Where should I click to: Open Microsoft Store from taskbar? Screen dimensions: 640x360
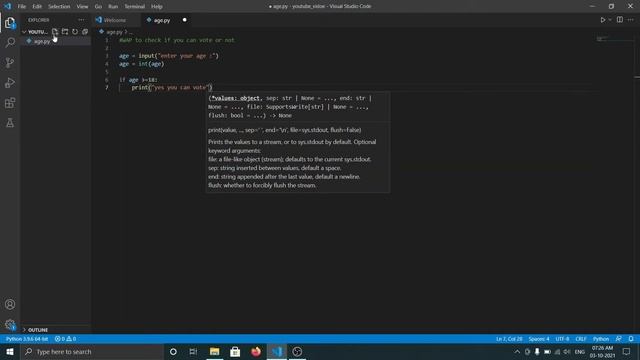[x=235, y=351]
